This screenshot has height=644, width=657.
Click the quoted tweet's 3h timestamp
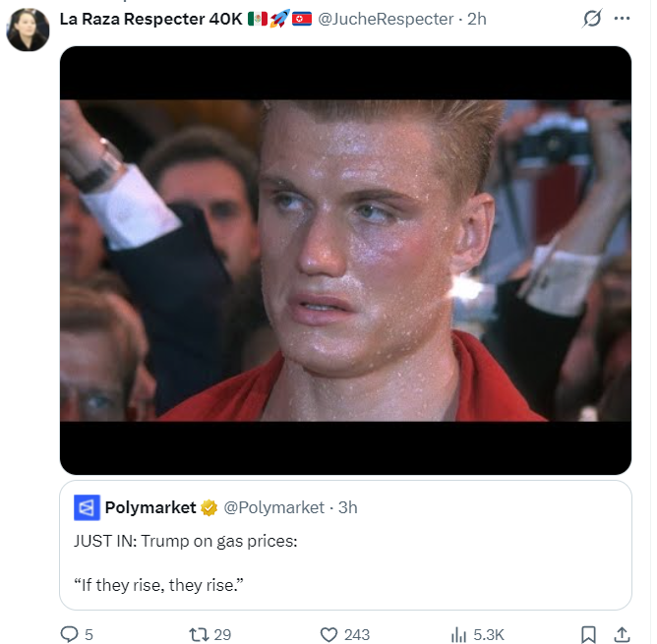tap(347, 507)
